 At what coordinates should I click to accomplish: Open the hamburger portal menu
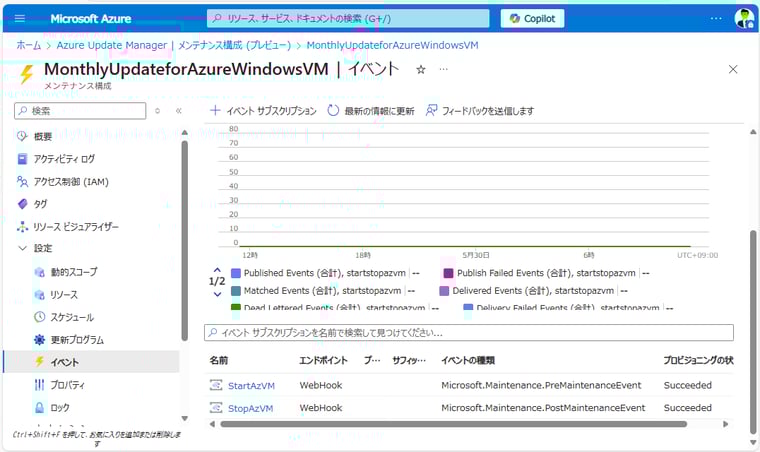(x=20, y=18)
